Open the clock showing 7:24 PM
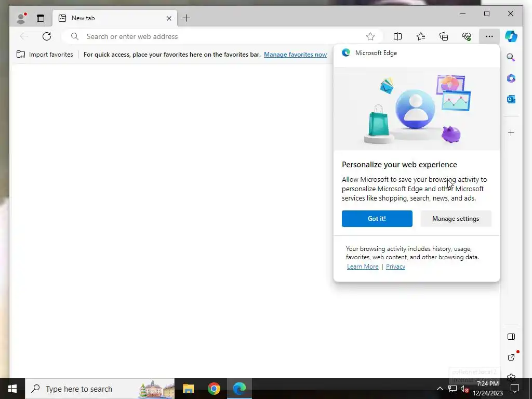The height and width of the screenshot is (399, 532). coord(488,389)
